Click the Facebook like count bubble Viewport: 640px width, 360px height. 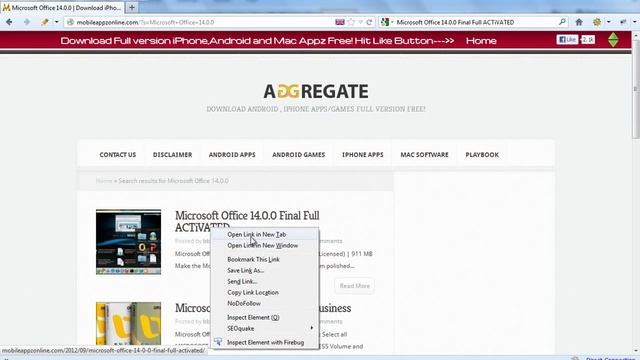[x=588, y=40]
